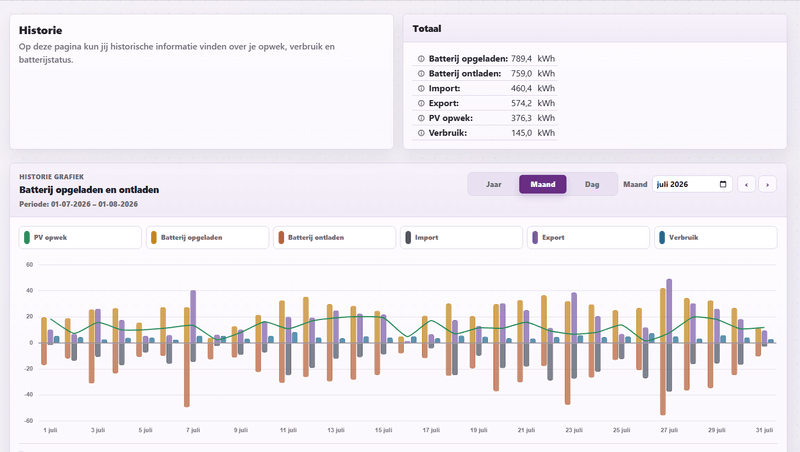This screenshot has height=452, width=800.
Task: Click the '1 juli' axis label
Action: (x=50, y=430)
